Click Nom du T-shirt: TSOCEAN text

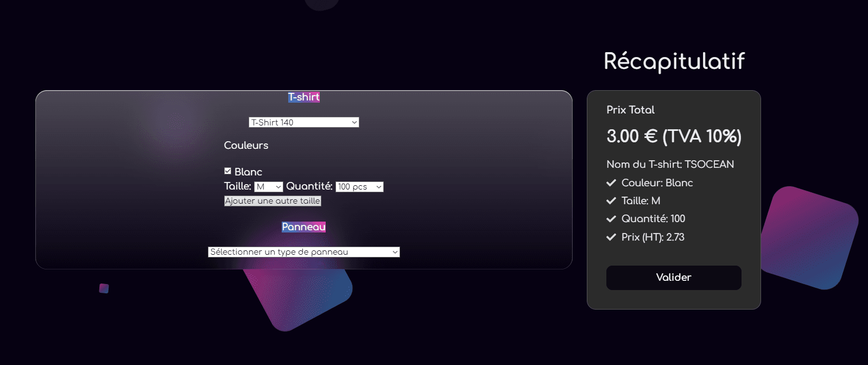(670, 164)
